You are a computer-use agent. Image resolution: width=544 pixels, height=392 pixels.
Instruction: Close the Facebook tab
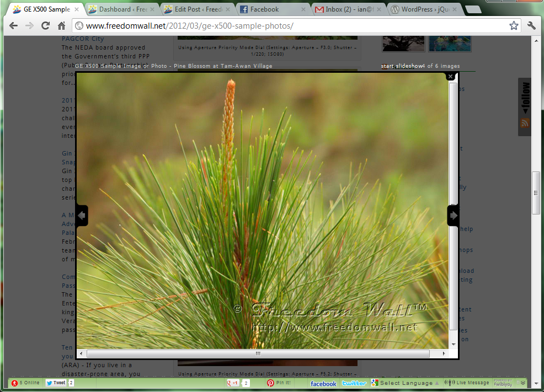click(303, 9)
